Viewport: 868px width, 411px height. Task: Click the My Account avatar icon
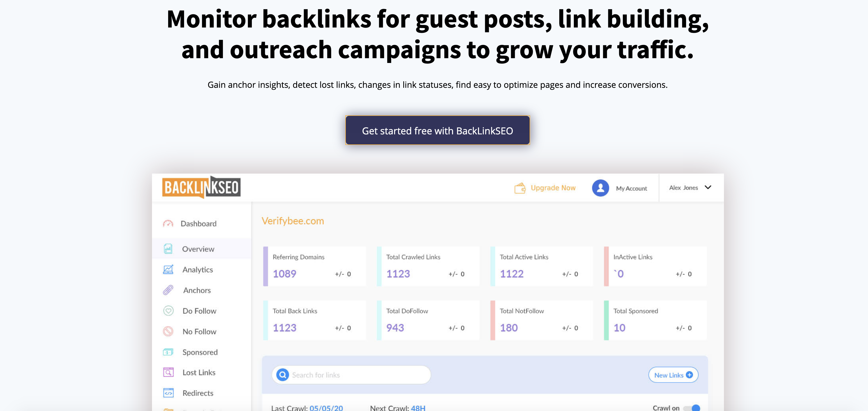pos(600,188)
